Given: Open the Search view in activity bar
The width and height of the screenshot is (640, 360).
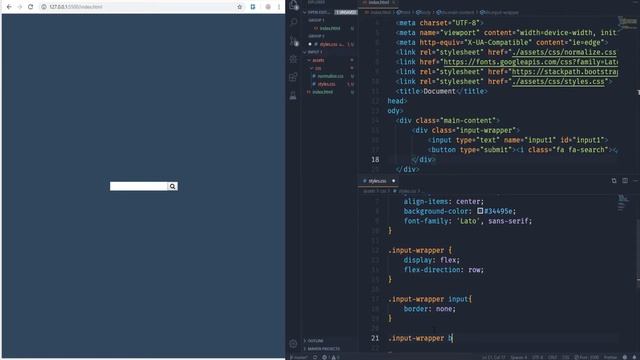Looking at the screenshot, I should coord(293,22).
